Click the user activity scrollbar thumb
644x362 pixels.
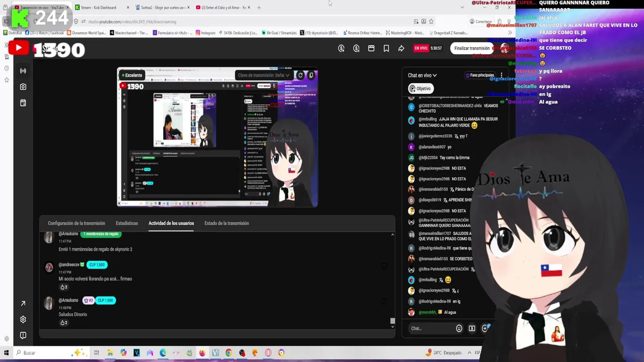[x=392, y=320]
